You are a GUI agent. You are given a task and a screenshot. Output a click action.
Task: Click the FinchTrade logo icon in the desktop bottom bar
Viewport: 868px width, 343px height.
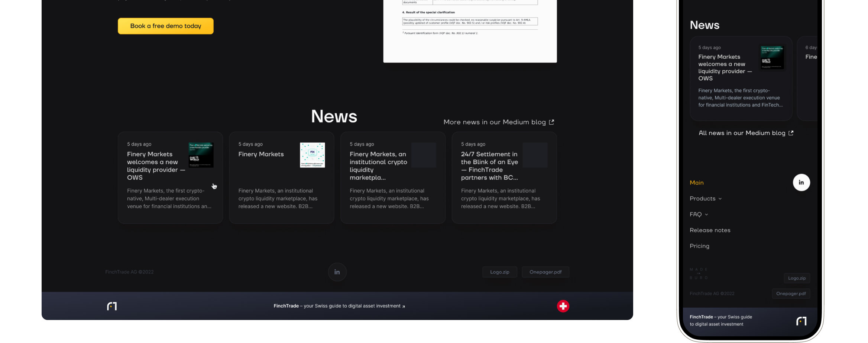point(112,306)
